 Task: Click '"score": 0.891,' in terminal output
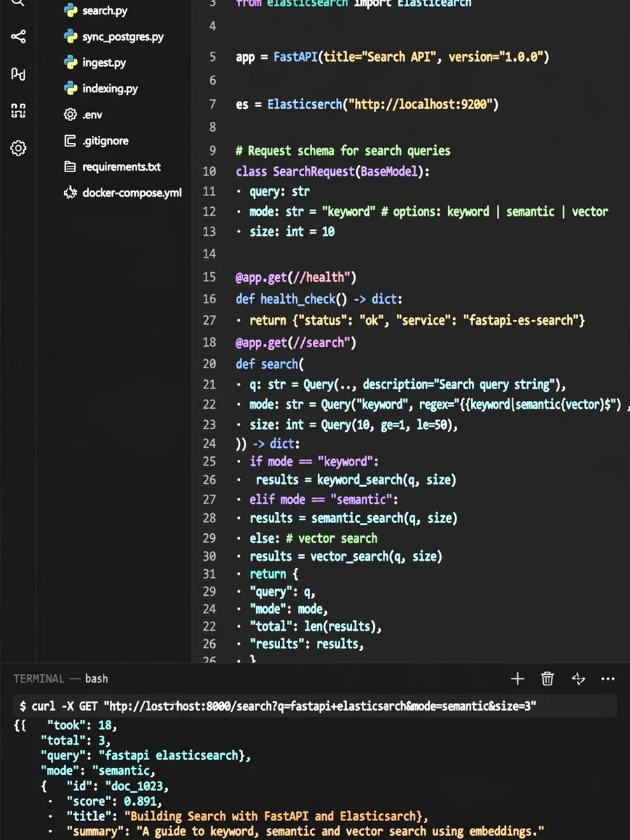pos(114,801)
